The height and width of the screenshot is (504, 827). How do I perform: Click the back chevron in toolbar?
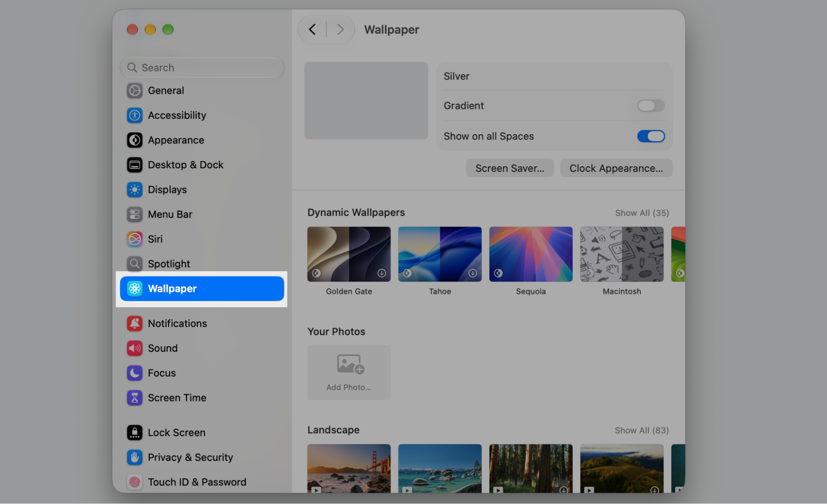pos(312,30)
